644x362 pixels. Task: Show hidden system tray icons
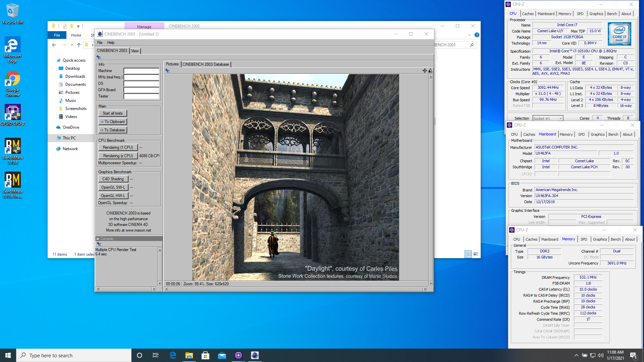coord(576,355)
